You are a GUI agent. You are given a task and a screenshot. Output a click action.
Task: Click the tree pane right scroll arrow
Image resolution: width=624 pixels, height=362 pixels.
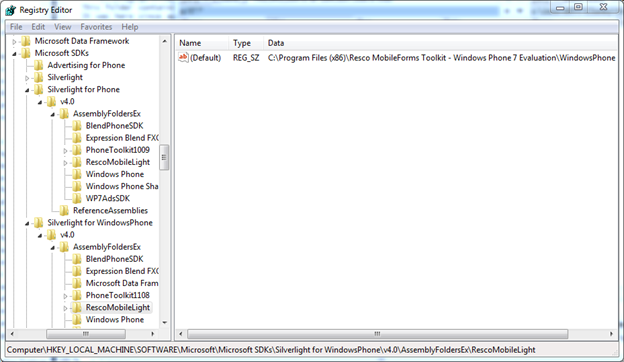coord(152,334)
